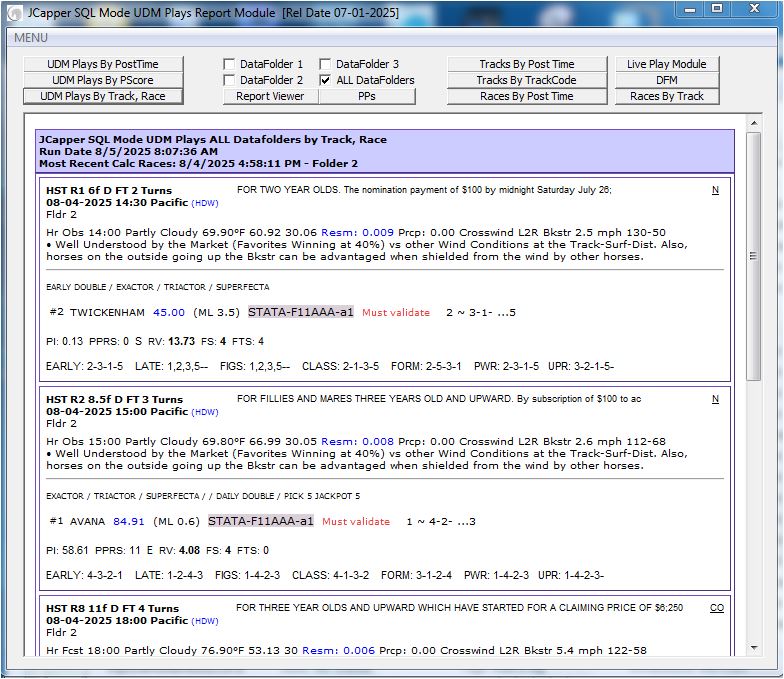Click the PPs button
Viewport: 784px width, 679px height.
(x=367, y=96)
